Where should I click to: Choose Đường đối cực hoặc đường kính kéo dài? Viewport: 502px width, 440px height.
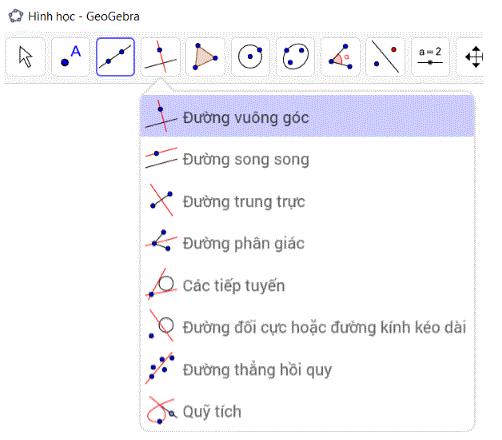tap(307, 327)
